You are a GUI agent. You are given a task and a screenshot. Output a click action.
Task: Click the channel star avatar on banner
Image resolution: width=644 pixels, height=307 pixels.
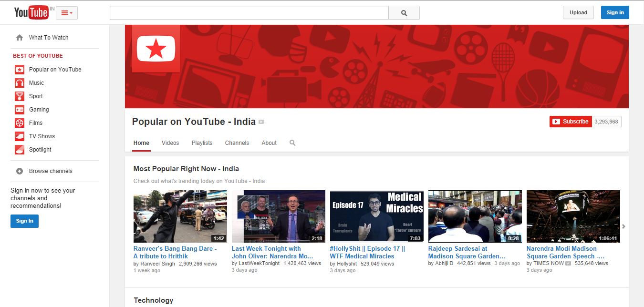(x=156, y=49)
